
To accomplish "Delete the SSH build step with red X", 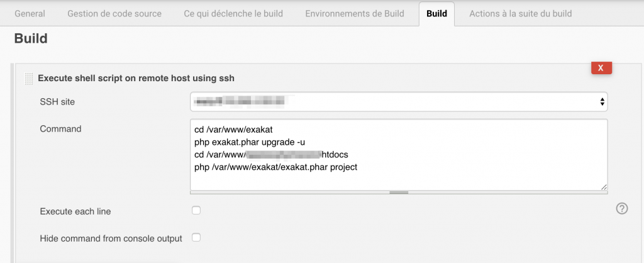I will pos(601,68).
